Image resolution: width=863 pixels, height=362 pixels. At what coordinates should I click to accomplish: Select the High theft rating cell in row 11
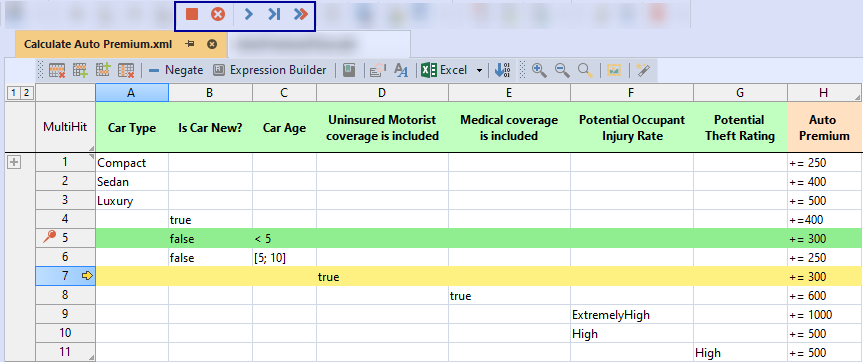click(x=740, y=353)
